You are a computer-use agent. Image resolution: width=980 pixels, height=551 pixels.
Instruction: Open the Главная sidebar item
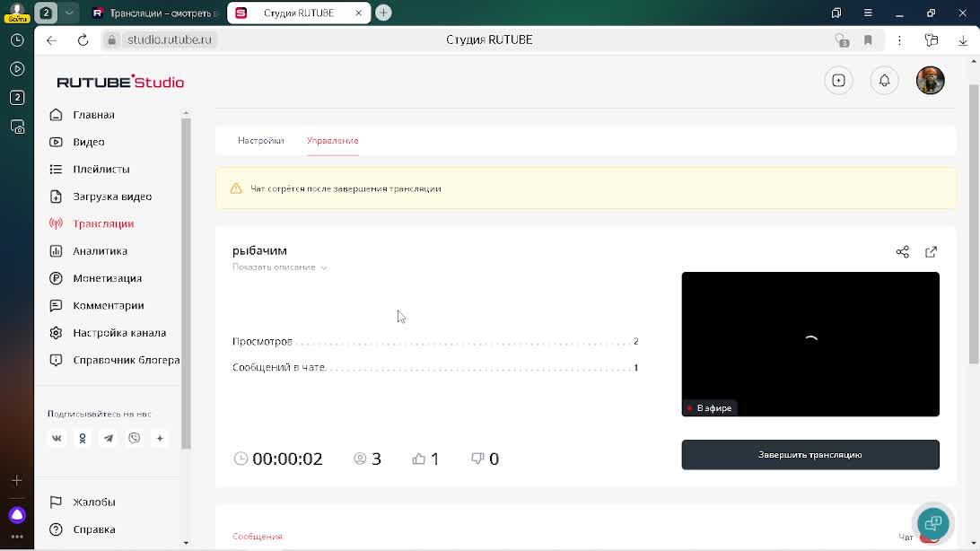[x=93, y=115]
